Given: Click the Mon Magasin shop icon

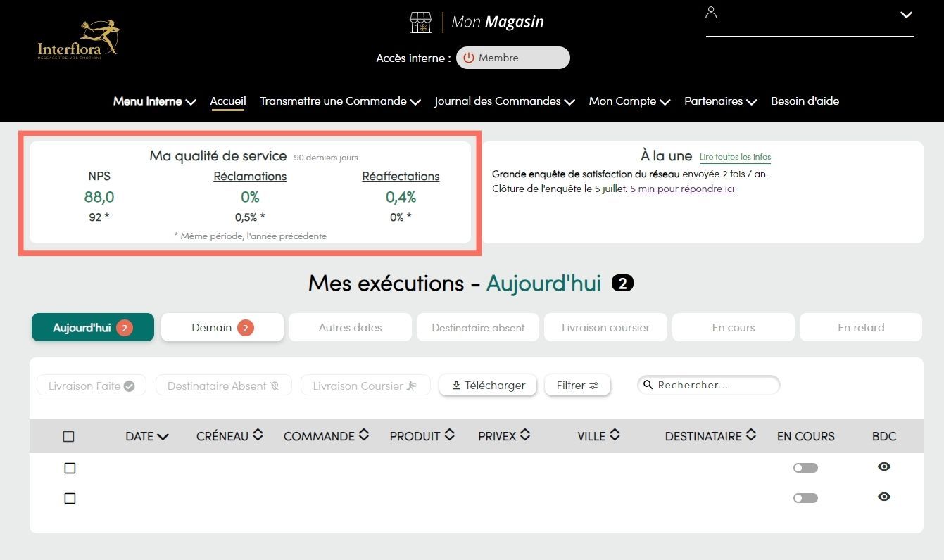Looking at the screenshot, I should point(420,22).
